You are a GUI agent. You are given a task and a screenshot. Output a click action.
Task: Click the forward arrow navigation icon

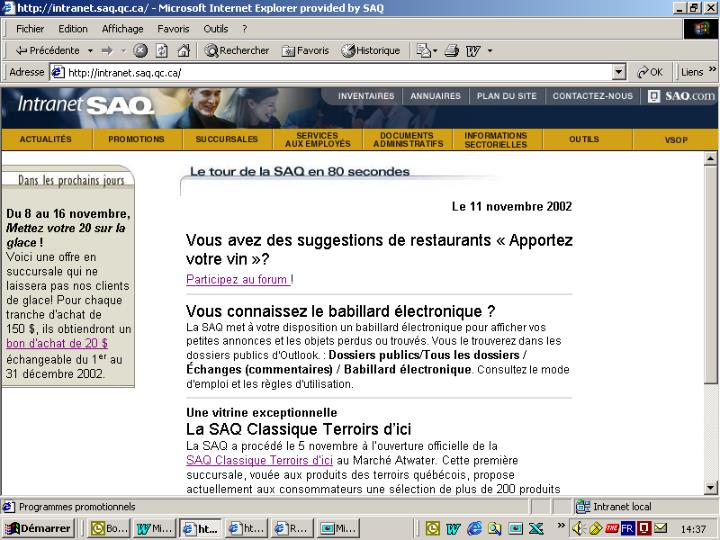pyautogui.click(x=107, y=51)
